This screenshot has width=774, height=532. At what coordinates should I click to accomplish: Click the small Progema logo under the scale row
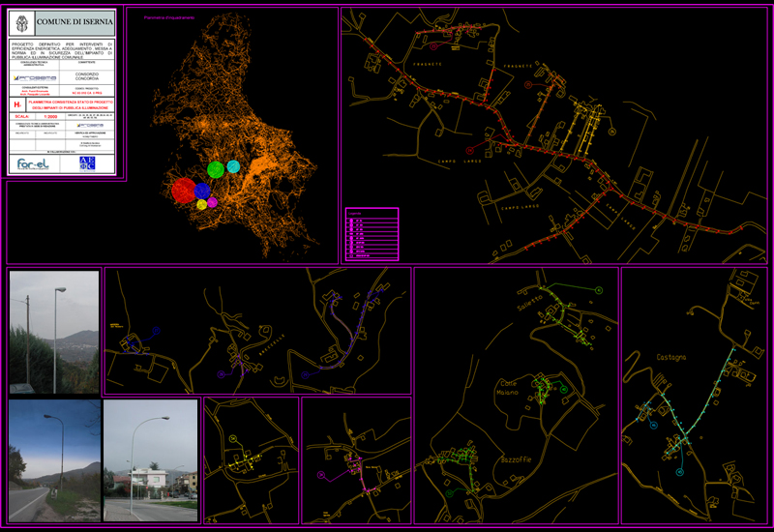(x=90, y=126)
